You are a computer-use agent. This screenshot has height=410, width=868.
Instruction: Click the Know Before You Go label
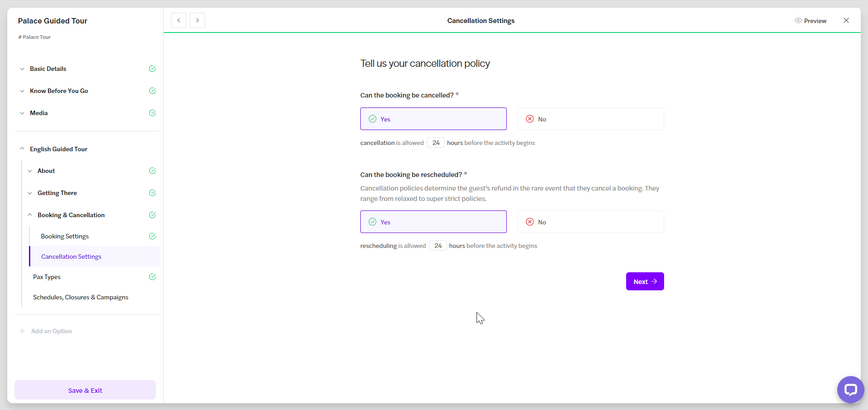[59, 91]
